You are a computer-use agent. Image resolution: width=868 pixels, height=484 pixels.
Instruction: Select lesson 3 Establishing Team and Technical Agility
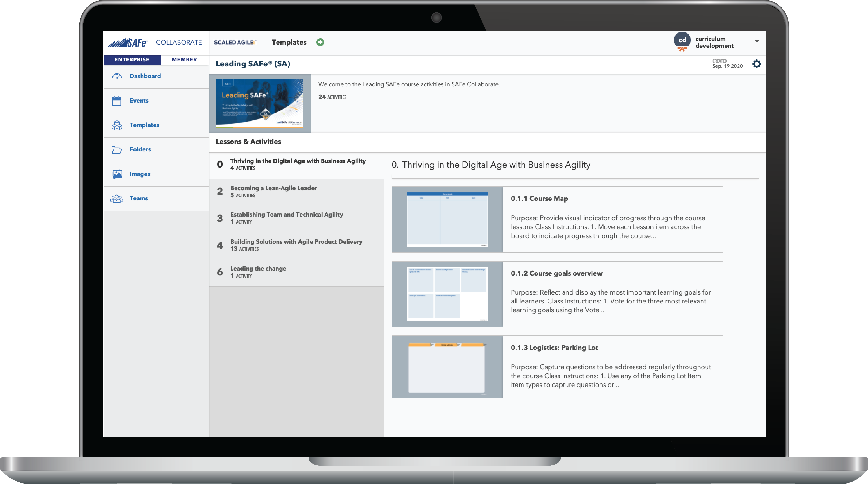296,219
